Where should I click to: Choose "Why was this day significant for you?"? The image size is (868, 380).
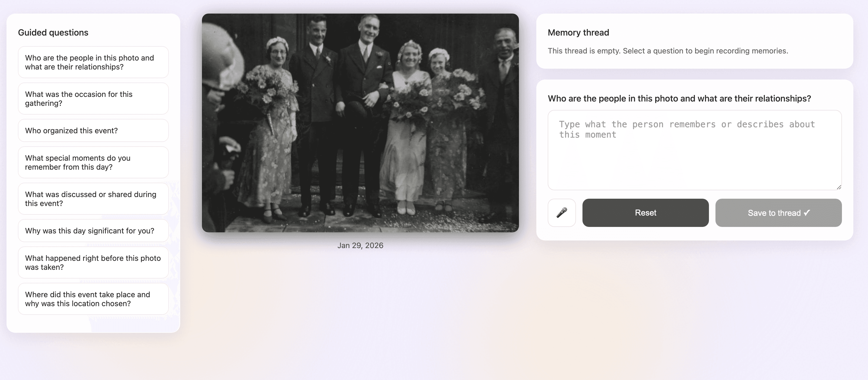93,231
